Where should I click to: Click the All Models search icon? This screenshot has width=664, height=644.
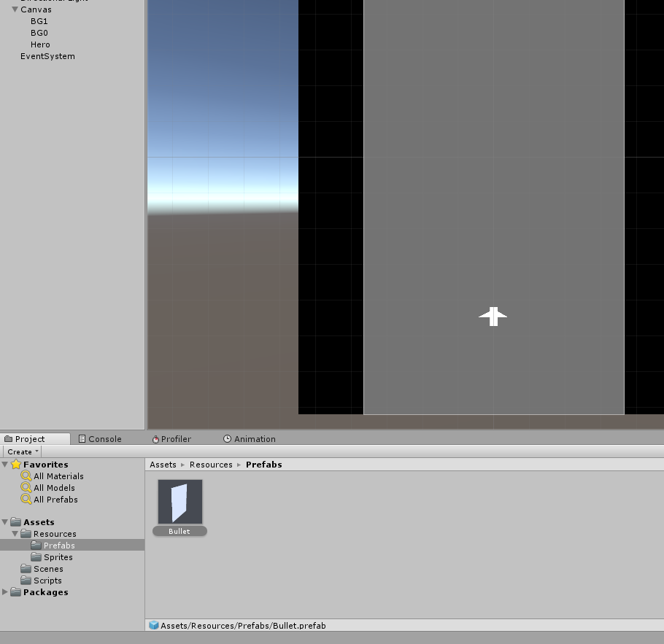point(26,488)
